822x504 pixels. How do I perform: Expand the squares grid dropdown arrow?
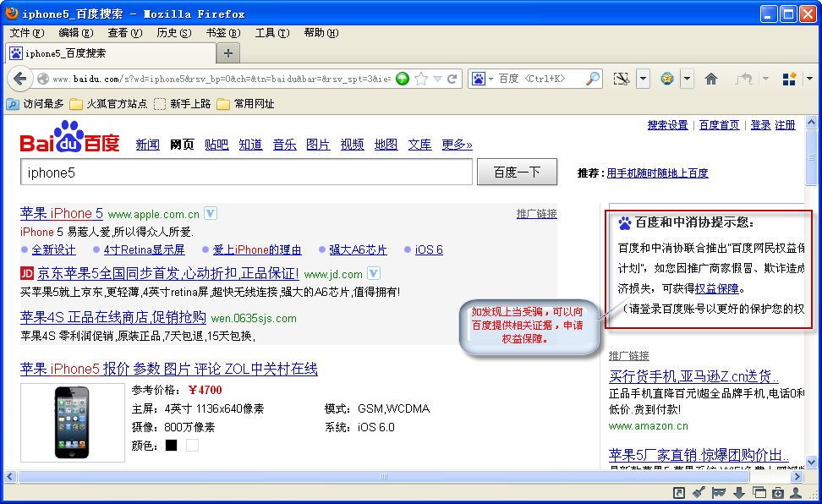click(810, 79)
